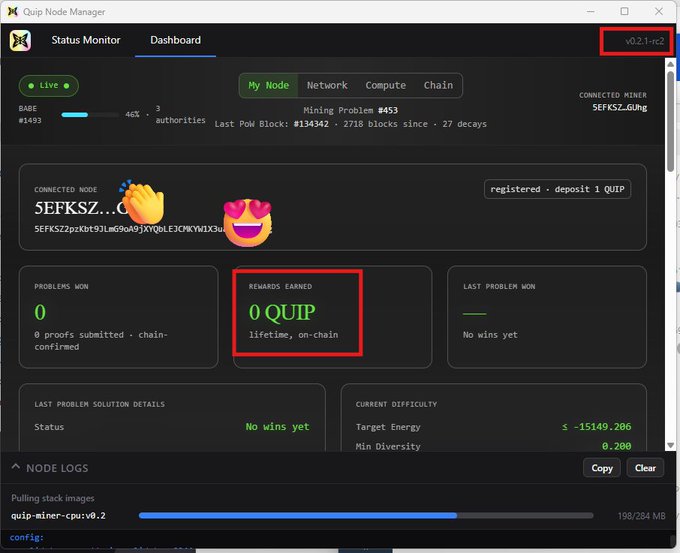Click the BABE epoch progress bar

pos(90,115)
